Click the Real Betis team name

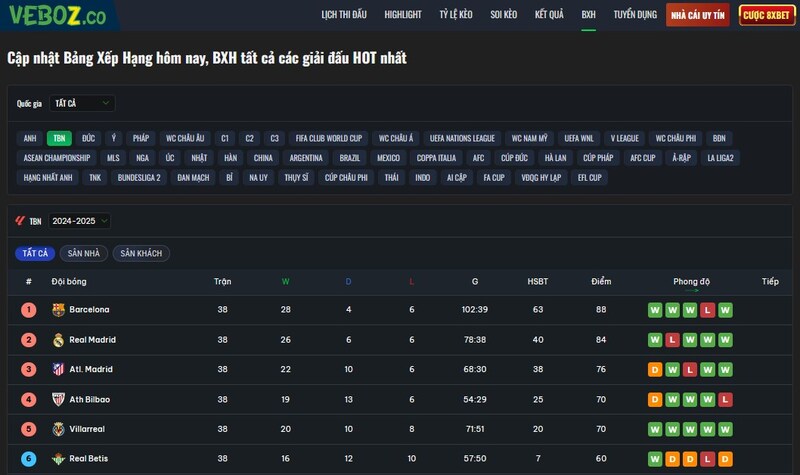[89, 459]
